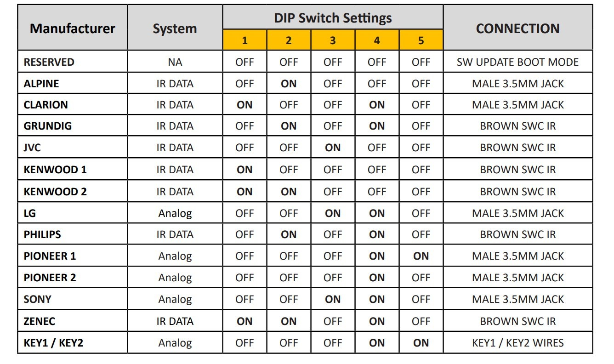Click the ZENEC manufacturer cell
Image resolution: width=614 pixels, height=364 pixels.
pos(40,321)
